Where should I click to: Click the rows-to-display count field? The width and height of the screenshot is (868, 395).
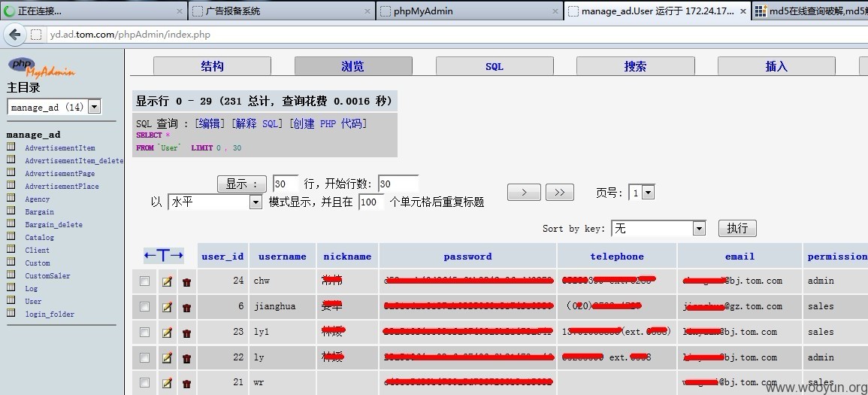pos(286,184)
